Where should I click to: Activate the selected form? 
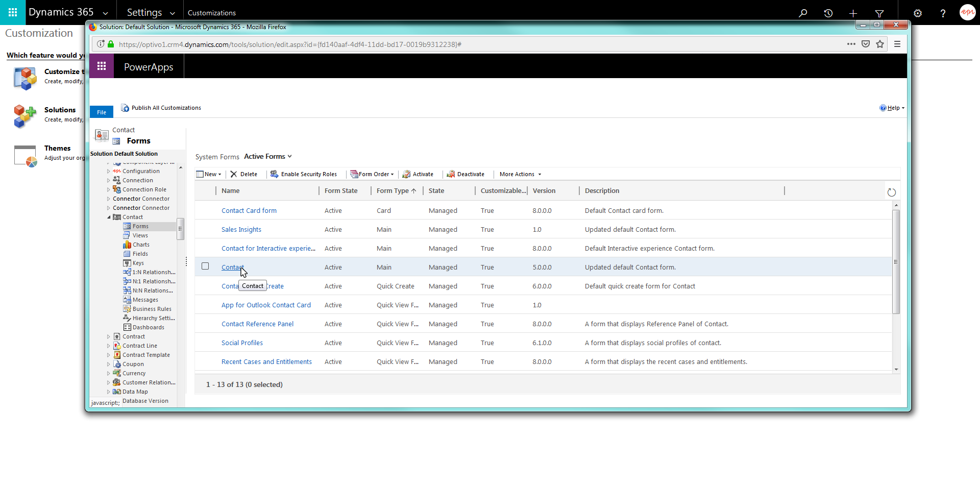pos(418,174)
